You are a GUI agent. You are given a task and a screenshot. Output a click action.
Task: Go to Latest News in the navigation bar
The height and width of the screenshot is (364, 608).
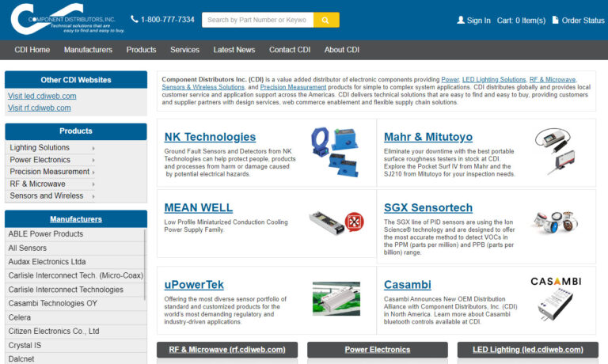234,50
